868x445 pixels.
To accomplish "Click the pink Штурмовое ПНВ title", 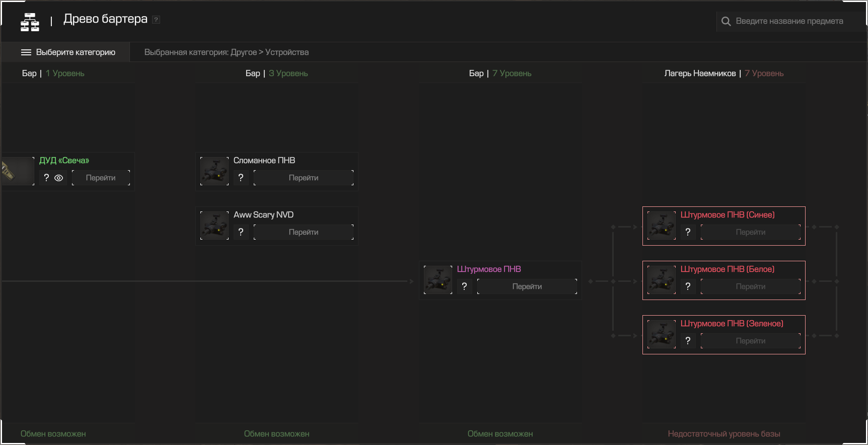I will [x=489, y=269].
